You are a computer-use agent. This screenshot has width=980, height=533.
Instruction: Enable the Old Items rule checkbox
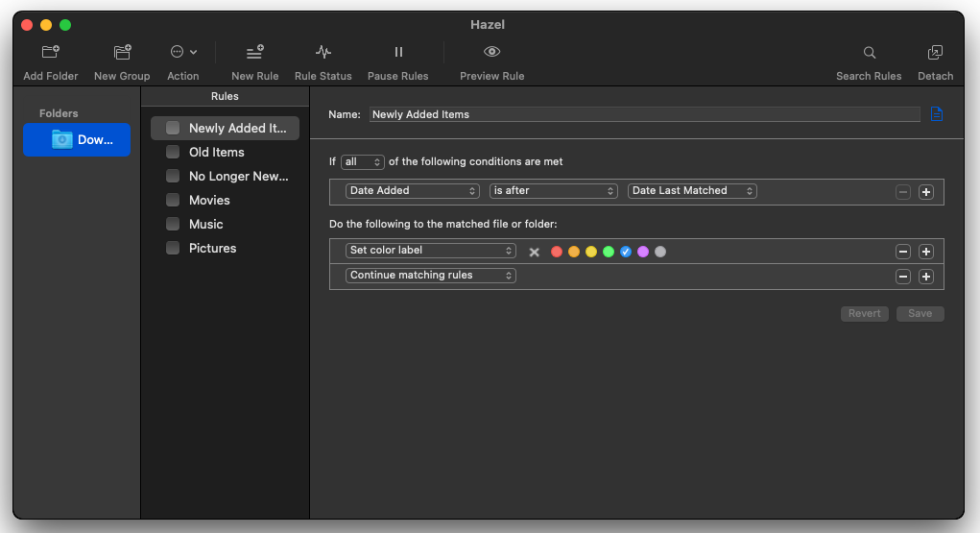(173, 152)
